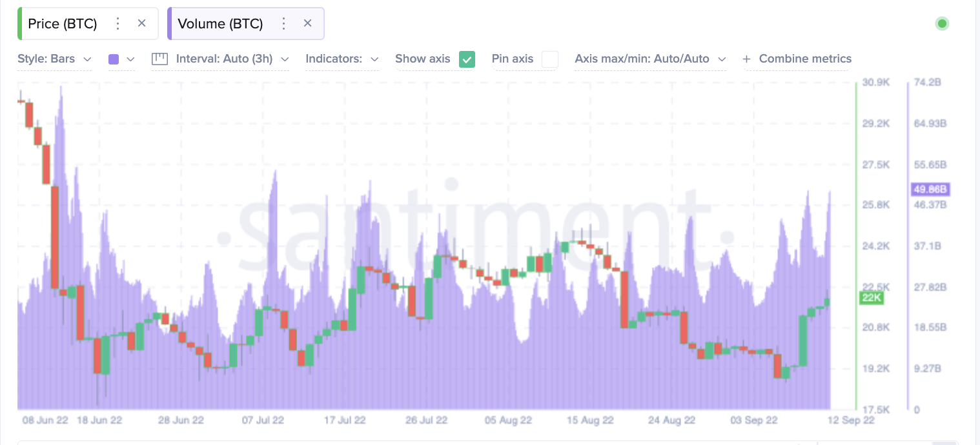Click the purple 49.86B volume axis label
Screen dimensions: 980x445
tap(930, 189)
